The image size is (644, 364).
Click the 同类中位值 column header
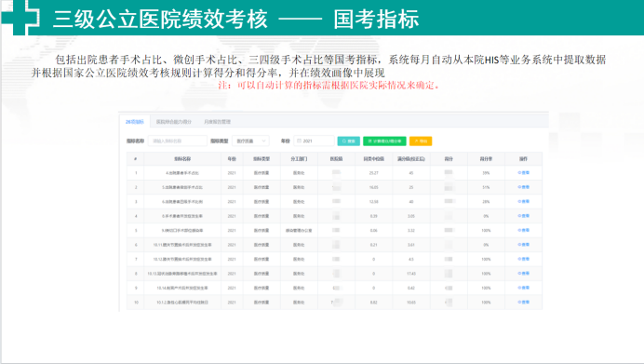374,159
